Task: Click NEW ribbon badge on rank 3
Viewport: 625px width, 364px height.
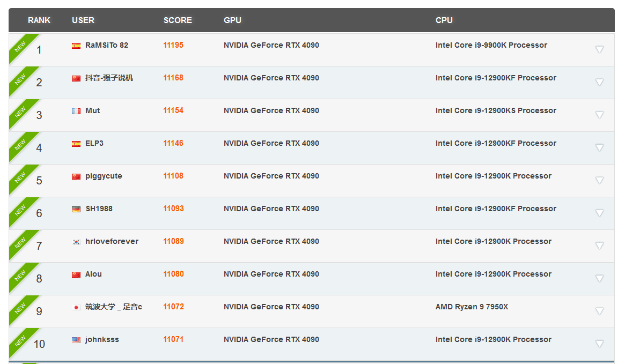Action: (x=21, y=112)
